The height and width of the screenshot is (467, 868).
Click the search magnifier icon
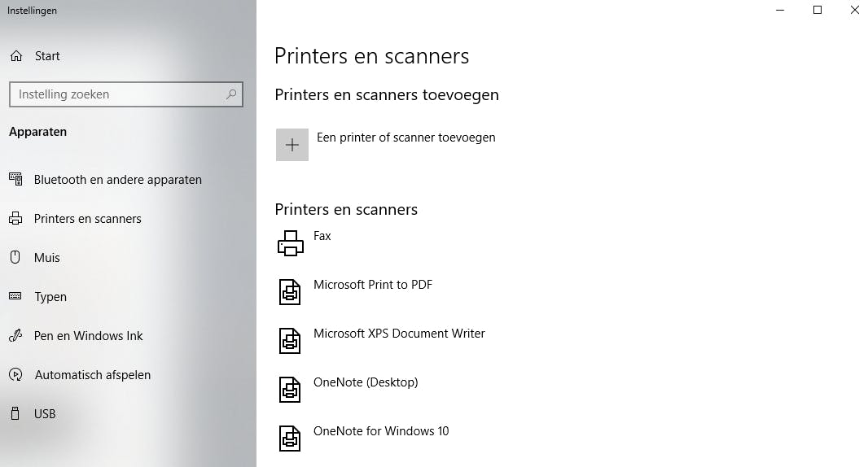(231, 94)
